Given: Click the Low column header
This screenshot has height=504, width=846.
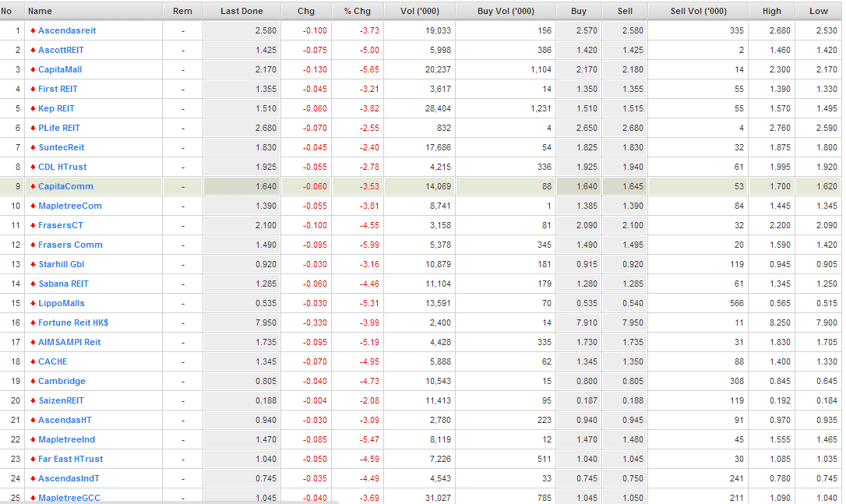Looking at the screenshot, I should pyautogui.click(x=819, y=11).
